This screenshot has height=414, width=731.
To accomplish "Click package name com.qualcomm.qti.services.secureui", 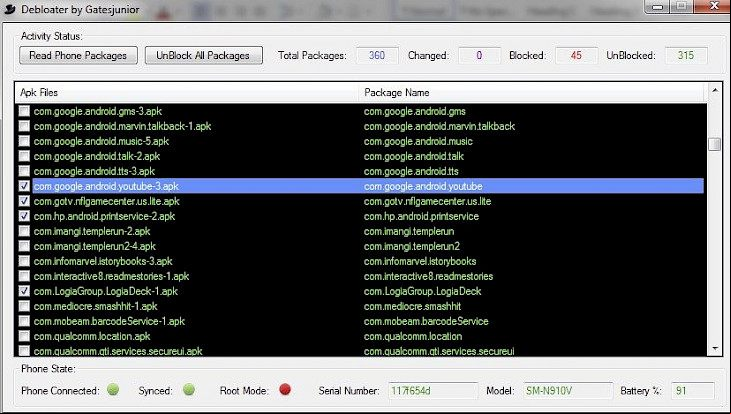I will pyautogui.click(x=439, y=351).
